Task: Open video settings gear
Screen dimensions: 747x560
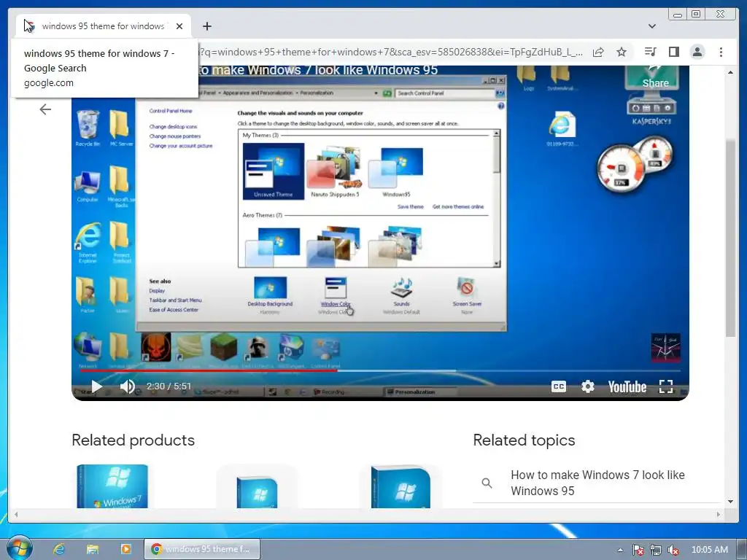Action: click(x=587, y=386)
